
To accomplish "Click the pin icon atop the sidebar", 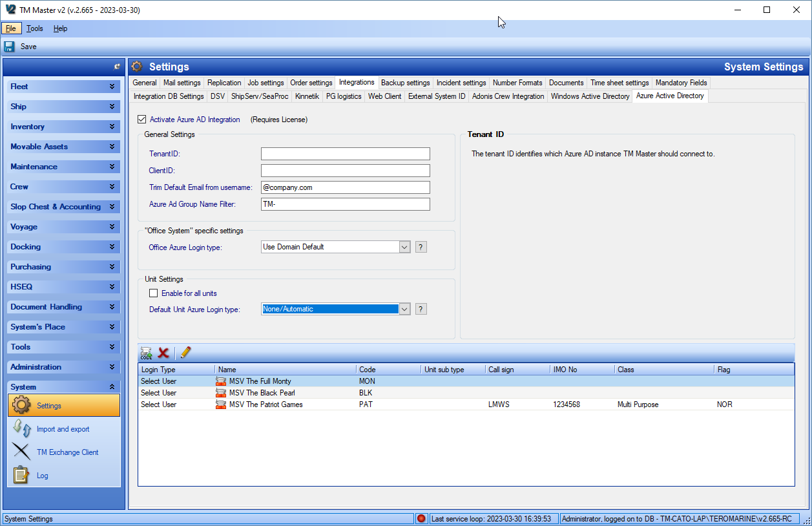I will tap(117, 67).
